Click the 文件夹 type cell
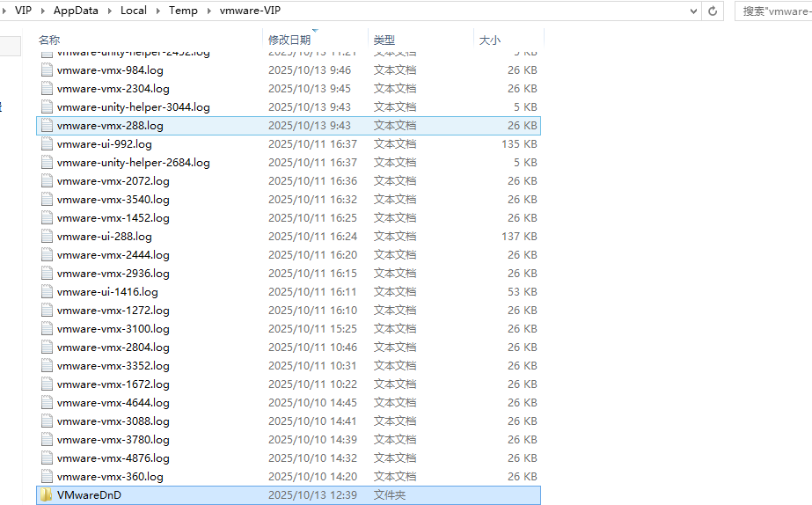Viewport: 812px width, 505px height. [x=390, y=495]
